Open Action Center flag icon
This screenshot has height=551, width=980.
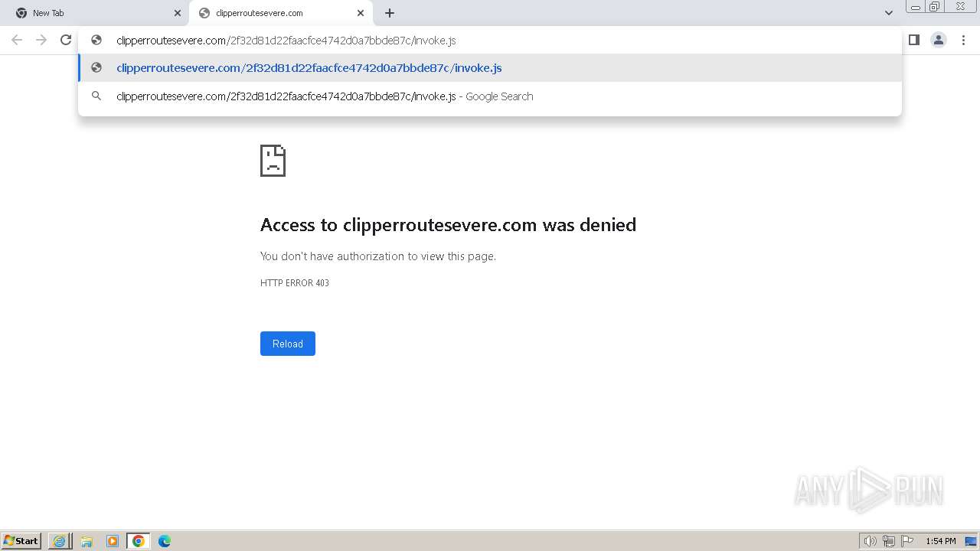tap(907, 541)
